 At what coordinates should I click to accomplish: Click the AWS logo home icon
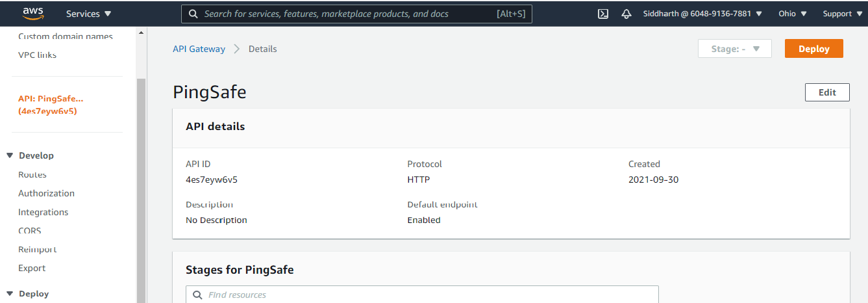click(x=32, y=13)
